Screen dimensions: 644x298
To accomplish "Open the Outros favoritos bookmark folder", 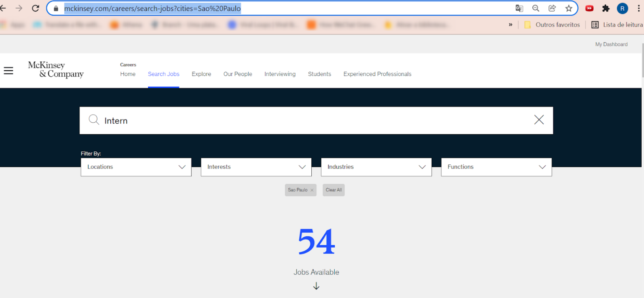I will click(552, 25).
